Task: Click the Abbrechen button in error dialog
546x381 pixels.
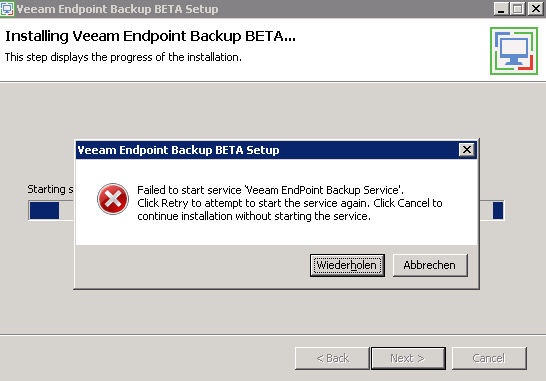Action: click(430, 265)
